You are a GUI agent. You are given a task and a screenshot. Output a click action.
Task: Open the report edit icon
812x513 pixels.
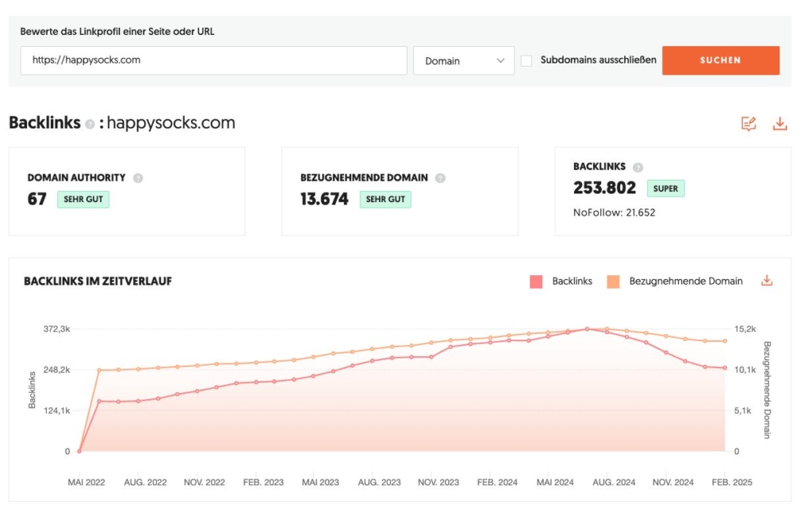pyautogui.click(x=749, y=124)
